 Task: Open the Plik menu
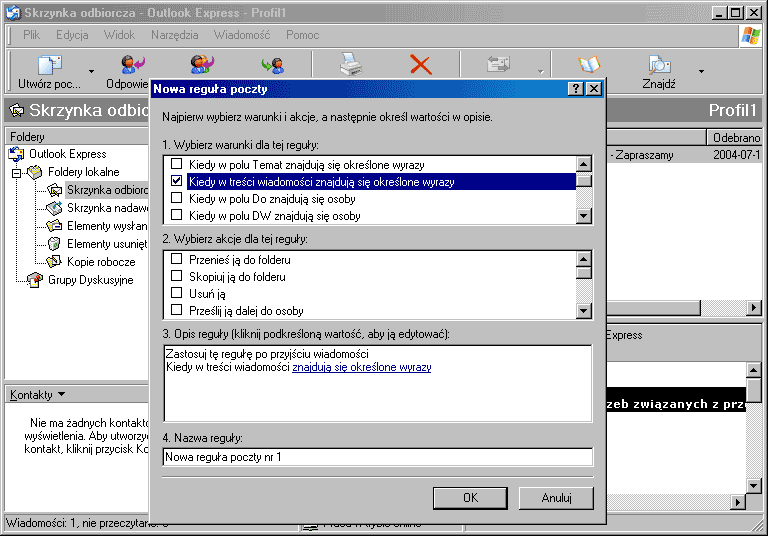(x=31, y=35)
